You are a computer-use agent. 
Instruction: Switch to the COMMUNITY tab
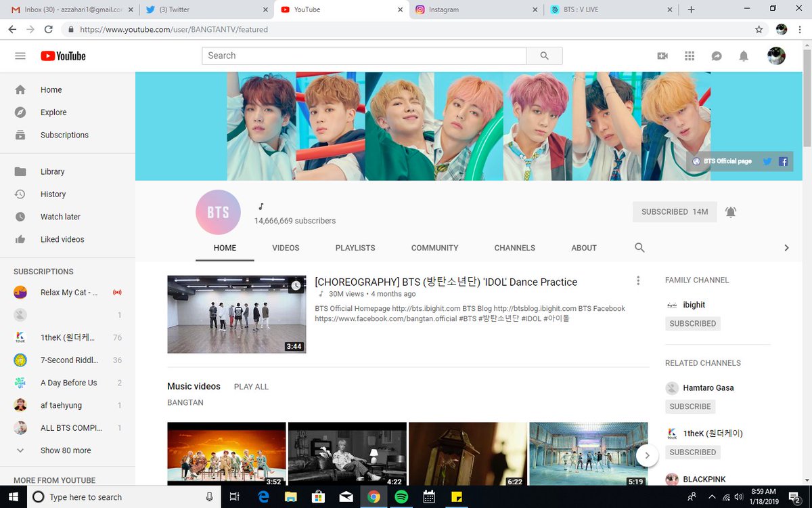click(x=435, y=248)
